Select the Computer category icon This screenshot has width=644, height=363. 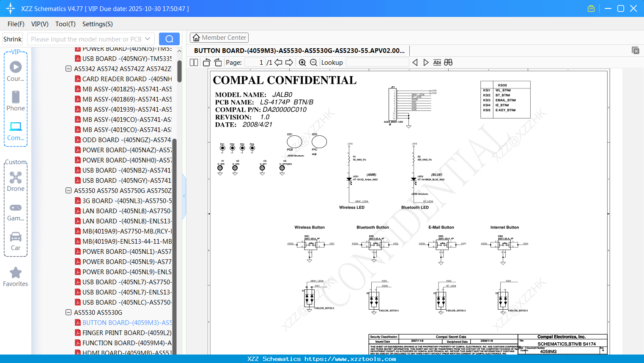[x=16, y=131]
